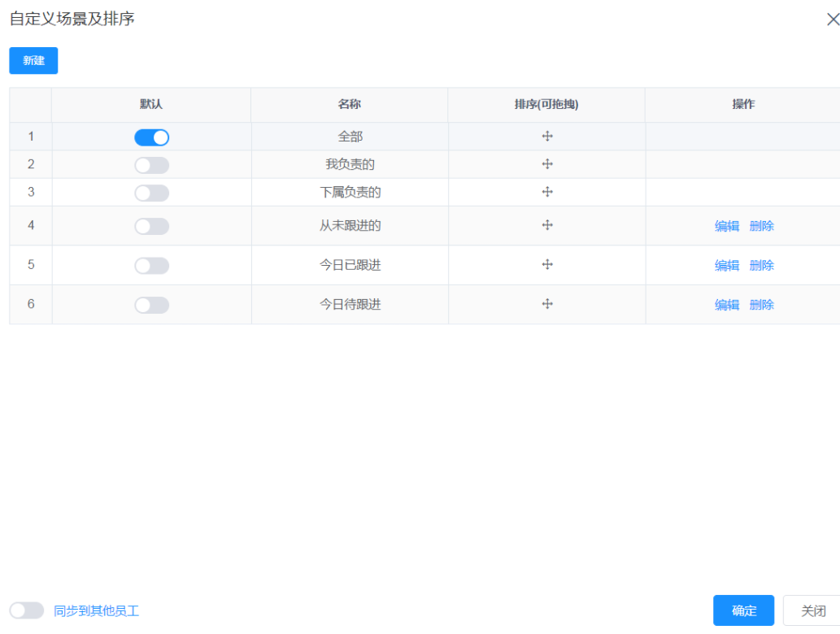Click the drag handle icon for 我负责的
Viewport: 840px width, 634px height.
(546, 164)
